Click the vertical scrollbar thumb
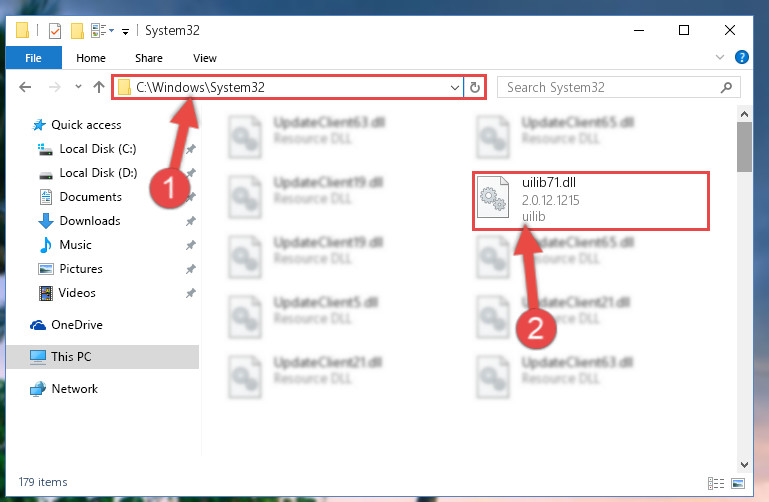This screenshot has height=502, width=769. click(744, 147)
